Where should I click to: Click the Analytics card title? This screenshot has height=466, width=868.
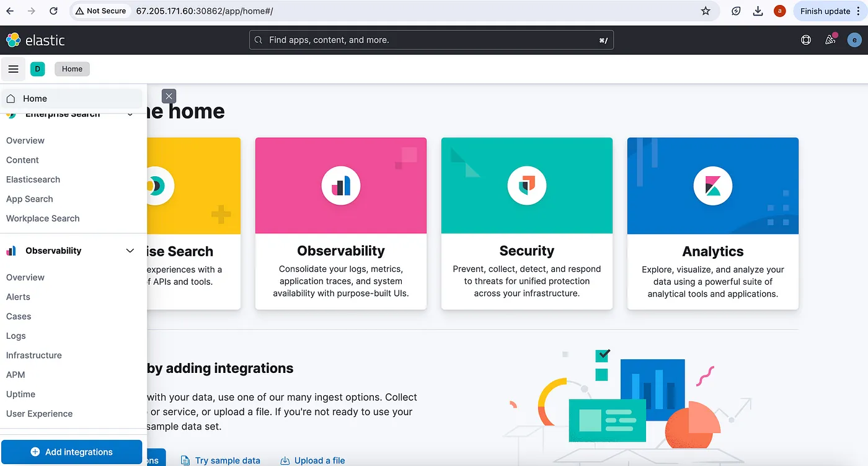[713, 251]
